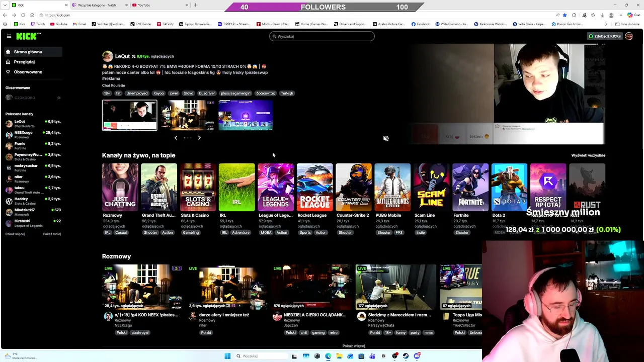Viewport: 644px width, 362px height.
Task: Open the Kick logo home link
Action: pyautogui.click(x=28, y=36)
